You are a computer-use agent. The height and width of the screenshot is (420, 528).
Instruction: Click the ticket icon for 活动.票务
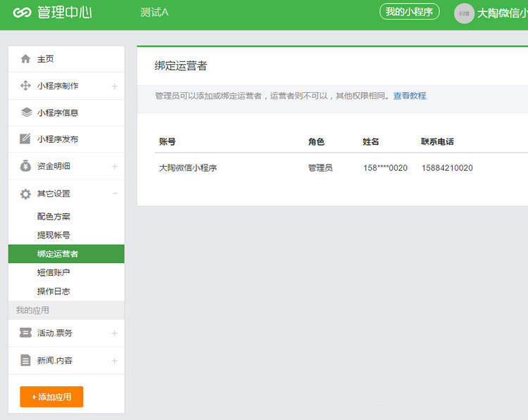[x=25, y=333]
